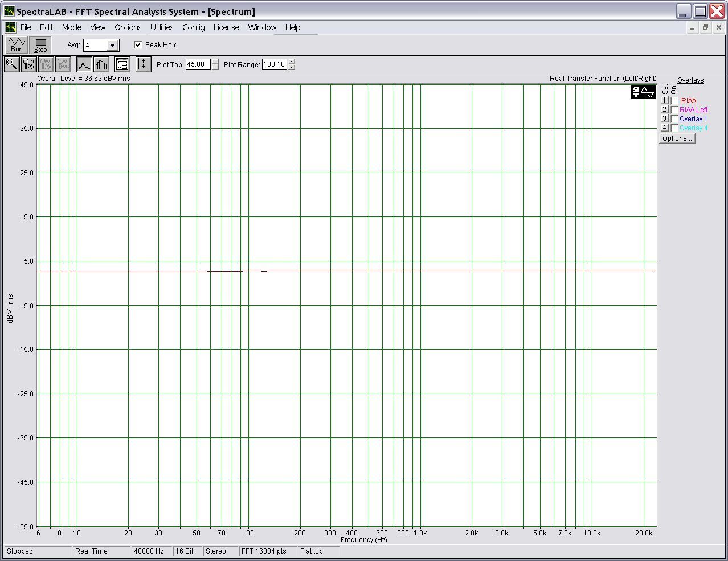Open the View menu
This screenshot has width=728, height=561.
click(x=98, y=27)
